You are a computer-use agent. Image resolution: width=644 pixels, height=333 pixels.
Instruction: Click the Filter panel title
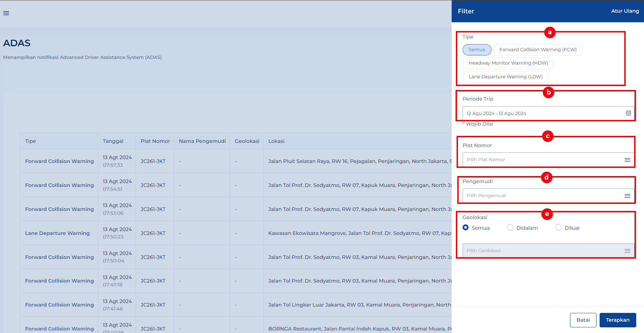click(466, 11)
